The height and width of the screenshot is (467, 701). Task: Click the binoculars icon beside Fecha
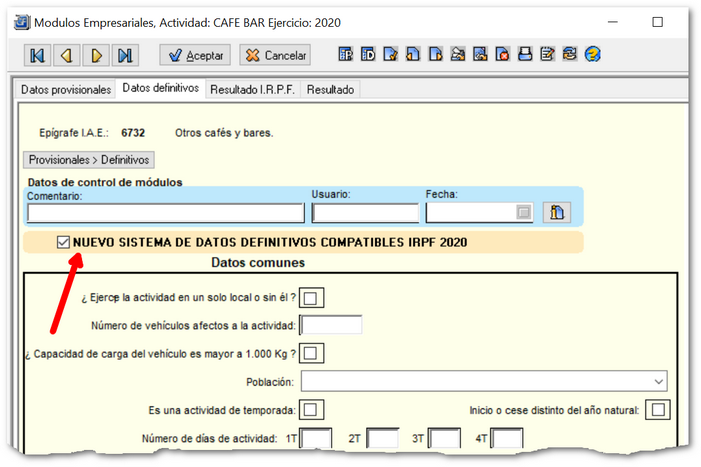point(556,212)
